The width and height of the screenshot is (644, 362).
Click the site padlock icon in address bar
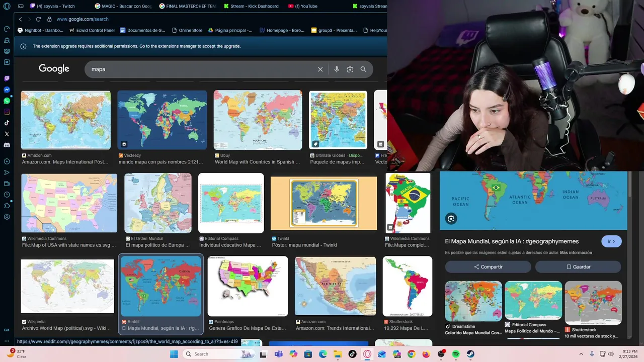tap(49, 19)
